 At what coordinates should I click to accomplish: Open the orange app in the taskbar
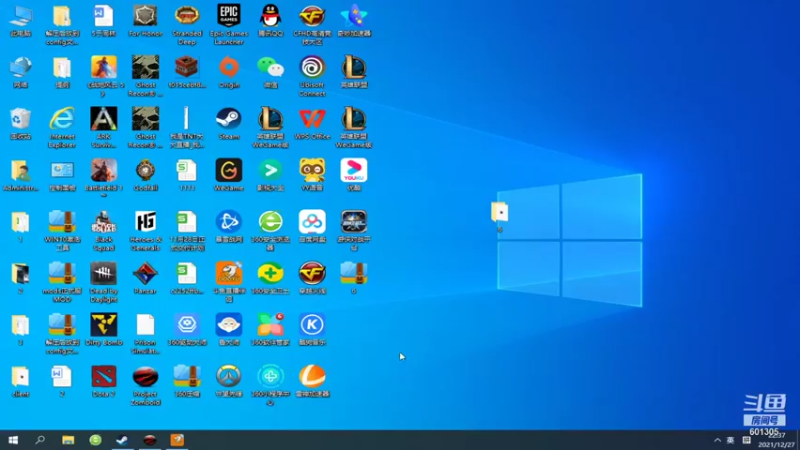(x=177, y=440)
